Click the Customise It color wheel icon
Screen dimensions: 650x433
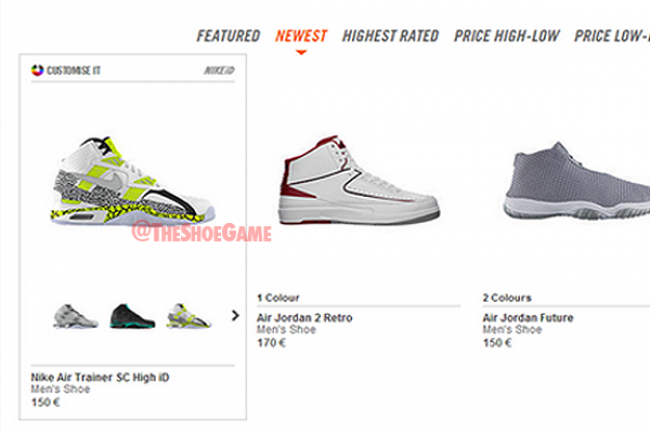[x=37, y=70]
